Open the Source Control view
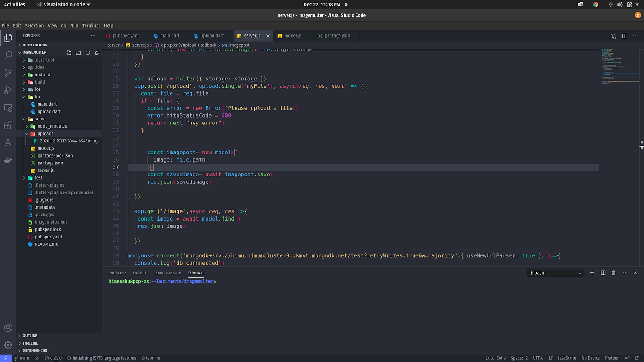Image resolution: width=644 pixels, height=362 pixels. [8, 73]
